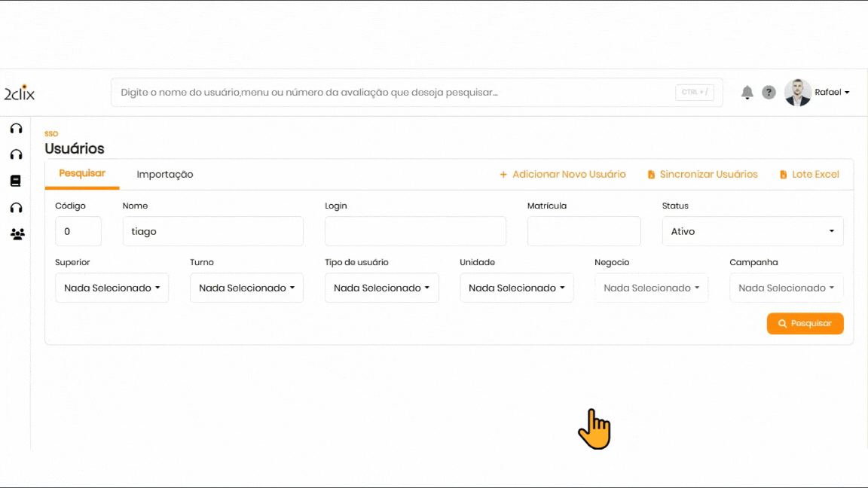Open the users group icon in the sidebar
This screenshot has height=488, width=868.
17,234
